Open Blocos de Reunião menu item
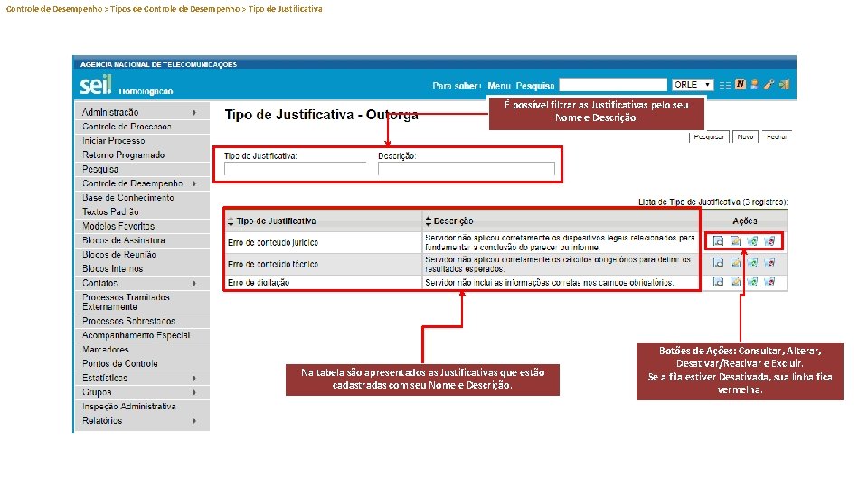868x488 pixels. (x=142, y=255)
